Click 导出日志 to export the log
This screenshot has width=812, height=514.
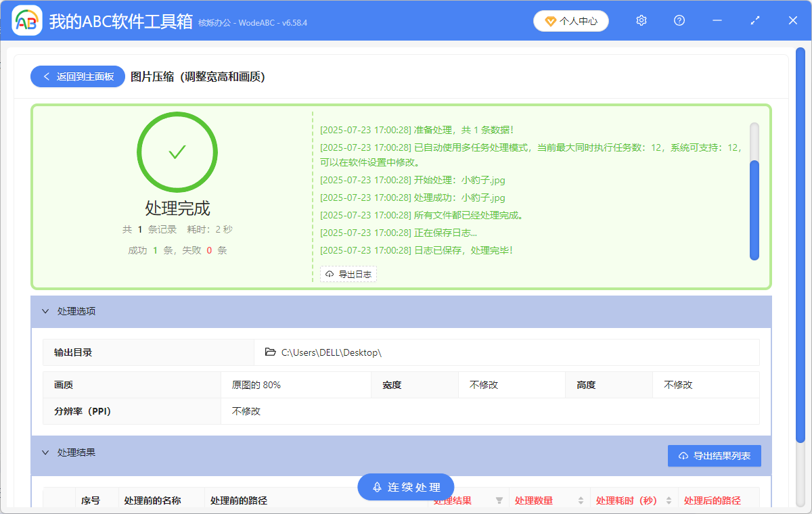pos(348,274)
